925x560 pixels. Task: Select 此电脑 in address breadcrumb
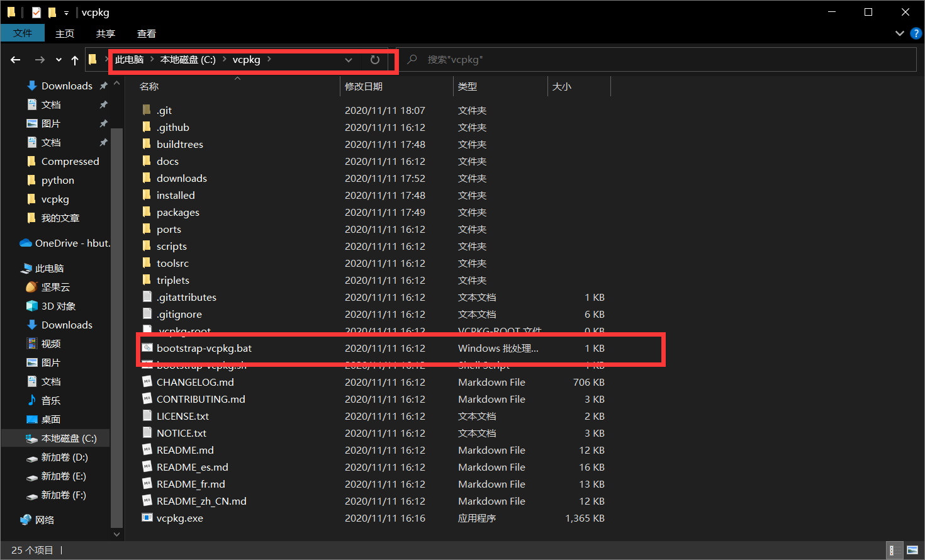pos(130,60)
